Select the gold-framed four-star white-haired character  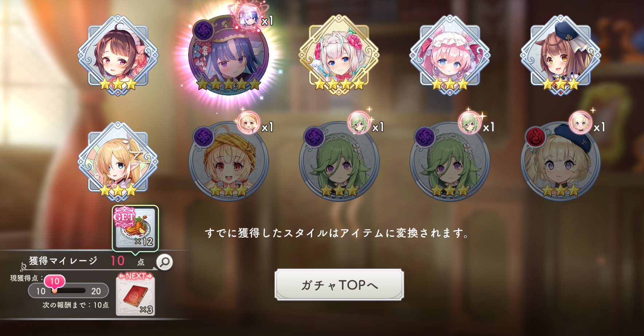339,55
